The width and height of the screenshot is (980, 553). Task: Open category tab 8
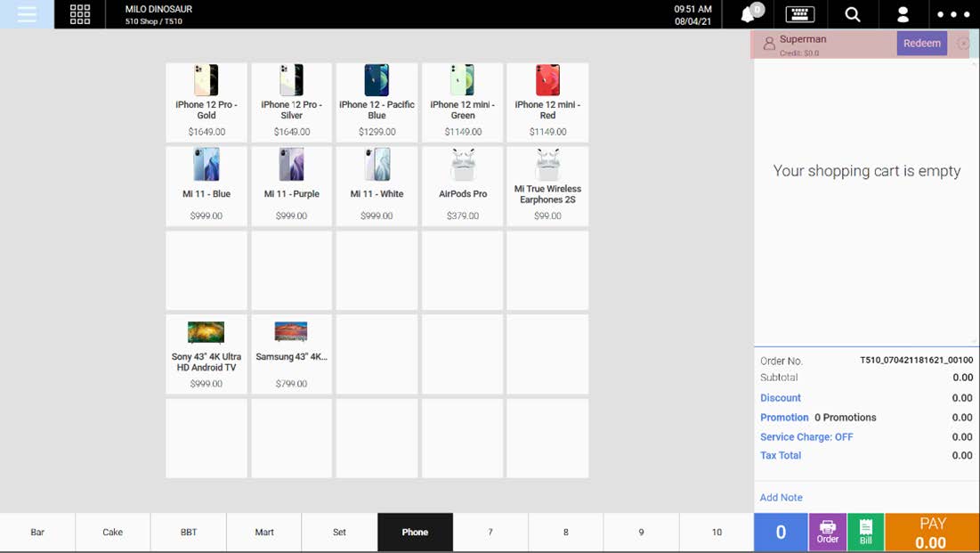565,532
